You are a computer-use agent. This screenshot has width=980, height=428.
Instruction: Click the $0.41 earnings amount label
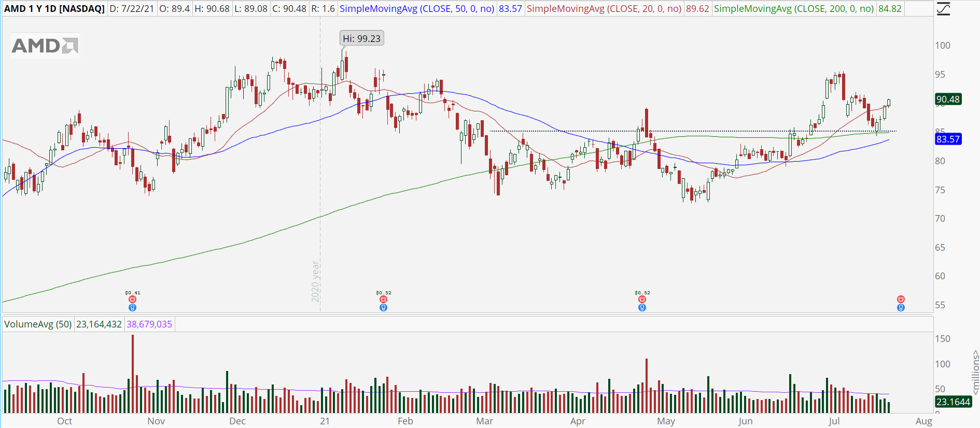click(133, 293)
